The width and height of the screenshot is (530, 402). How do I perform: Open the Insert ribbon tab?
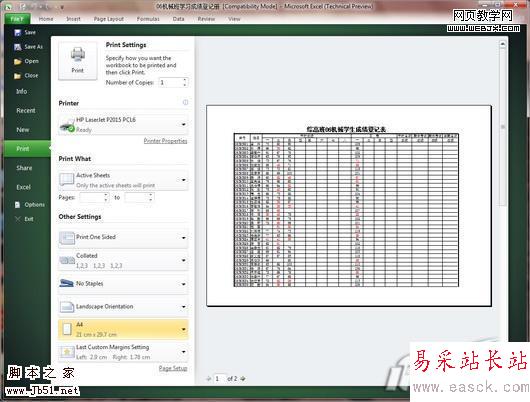73,19
